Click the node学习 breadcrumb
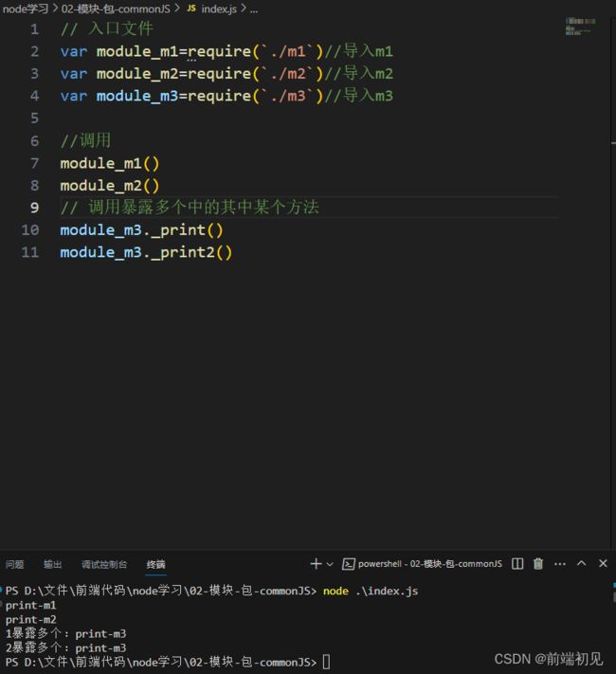This screenshot has height=674, width=616. (26, 9)
